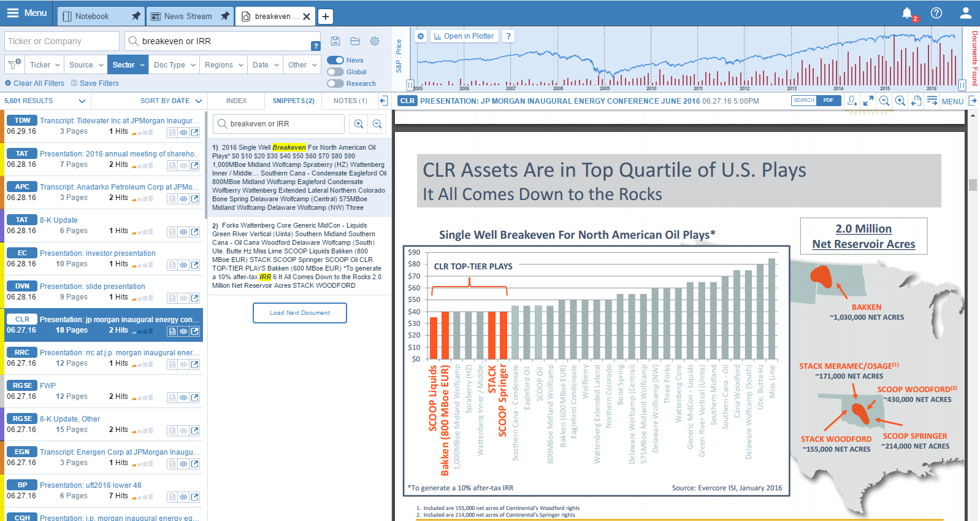
Task: Click Open in Plotter button
Action: [464, 36]
